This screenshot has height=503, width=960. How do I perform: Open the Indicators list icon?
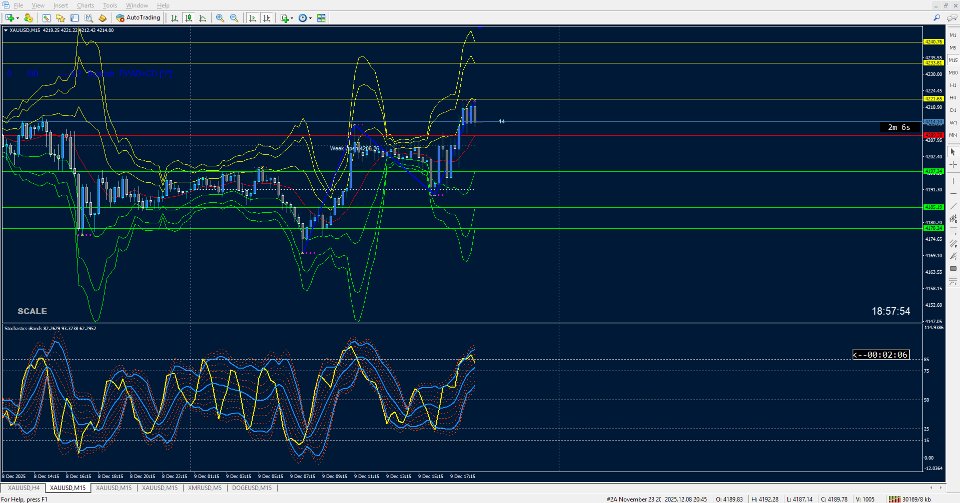click(x=285, y=18)
